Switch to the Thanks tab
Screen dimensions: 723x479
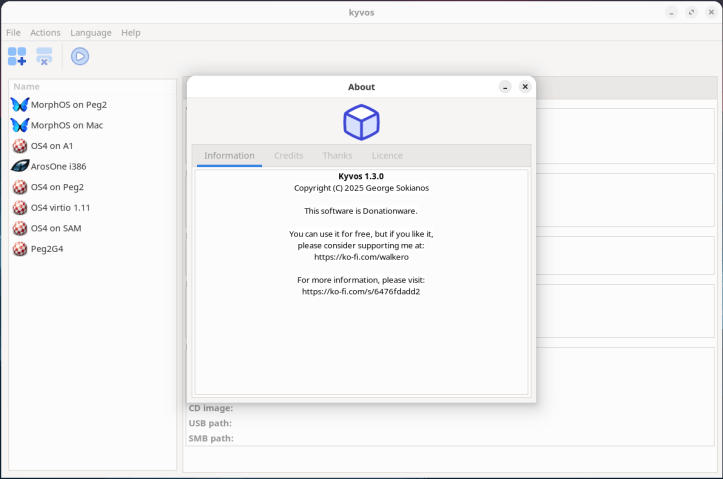click(337, 156)
